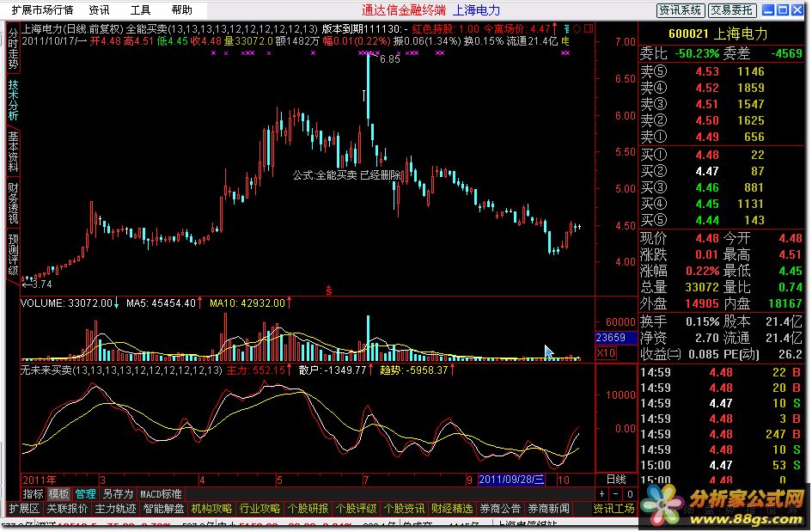
Task: Open the 行业攻略 tab
Action: (x=260, y=509)
